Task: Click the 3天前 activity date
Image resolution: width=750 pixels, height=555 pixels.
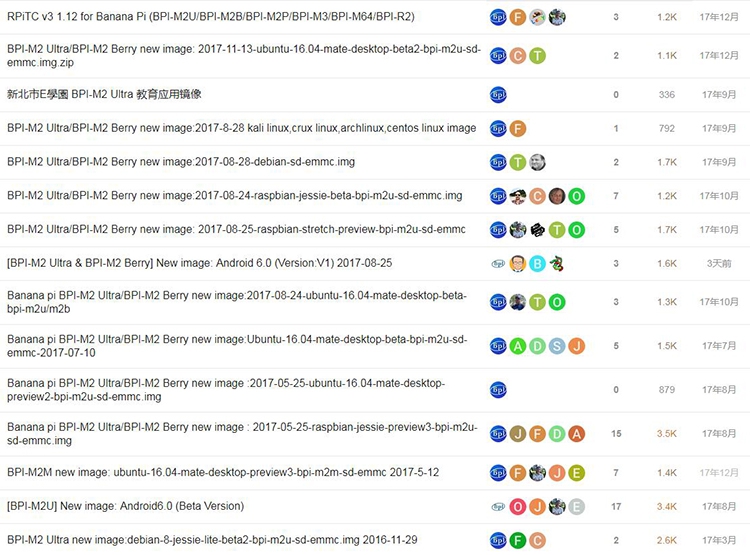Action: pyautogui.click(x=719, y=264)
